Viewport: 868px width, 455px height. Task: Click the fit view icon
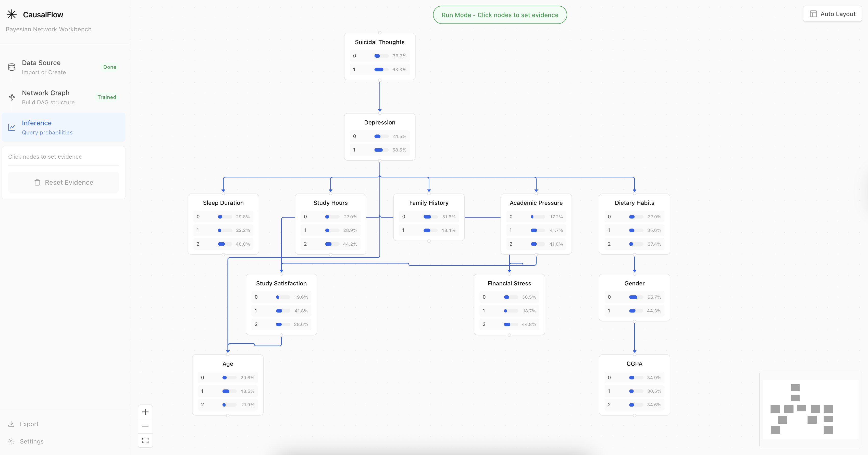point(145,440)
